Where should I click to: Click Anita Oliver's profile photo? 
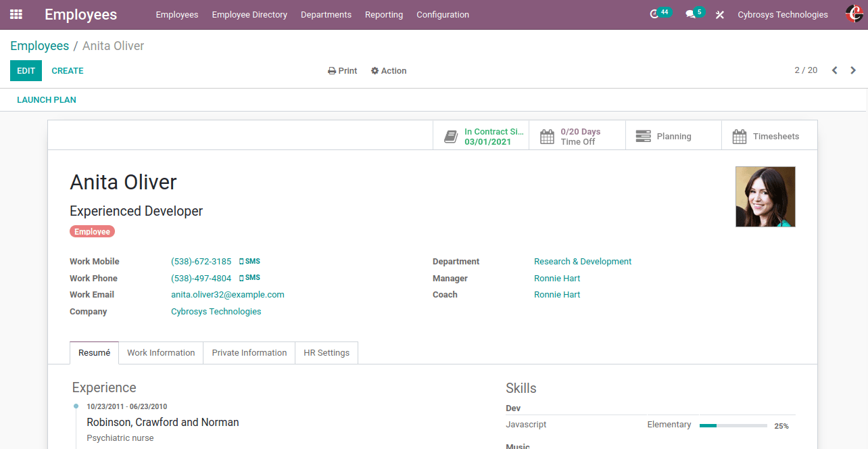coord(765,196)
